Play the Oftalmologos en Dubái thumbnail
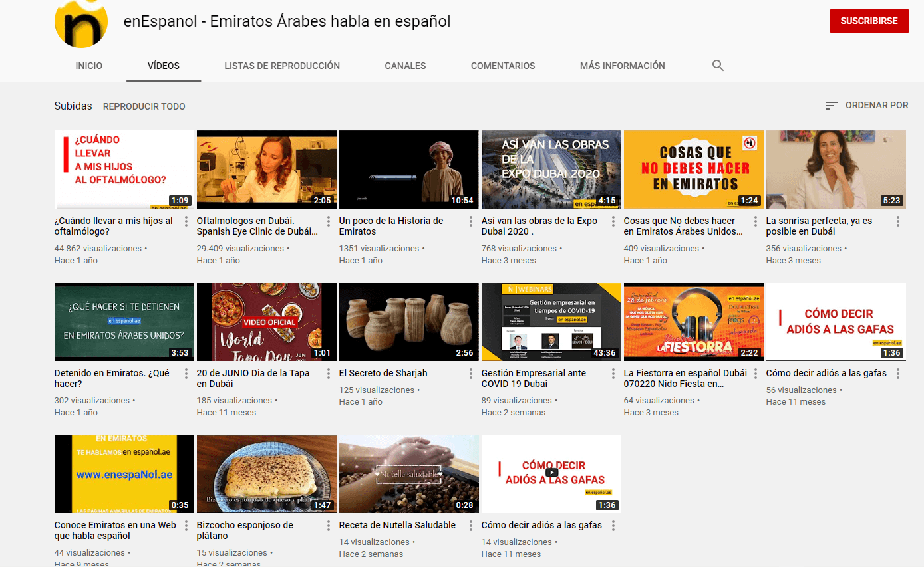924x567 pixels. coord(267,170)
